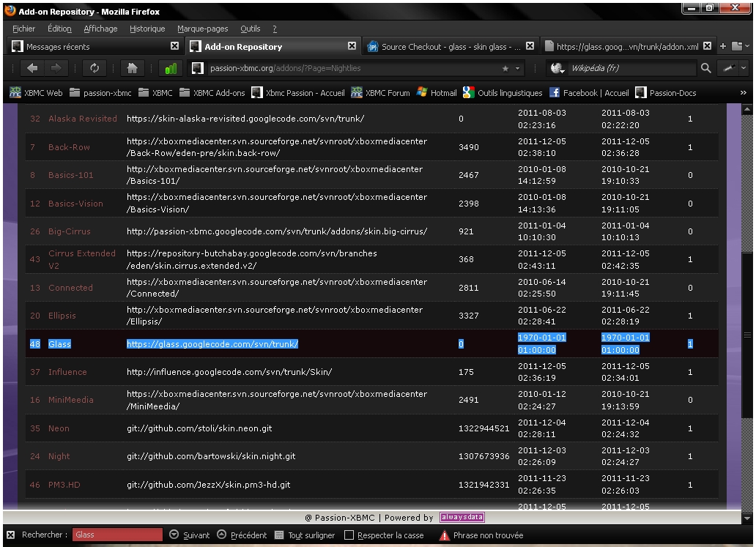Click the Suivant find button
The height and width of the screenshot is (547, 756).
click(189, 535)
